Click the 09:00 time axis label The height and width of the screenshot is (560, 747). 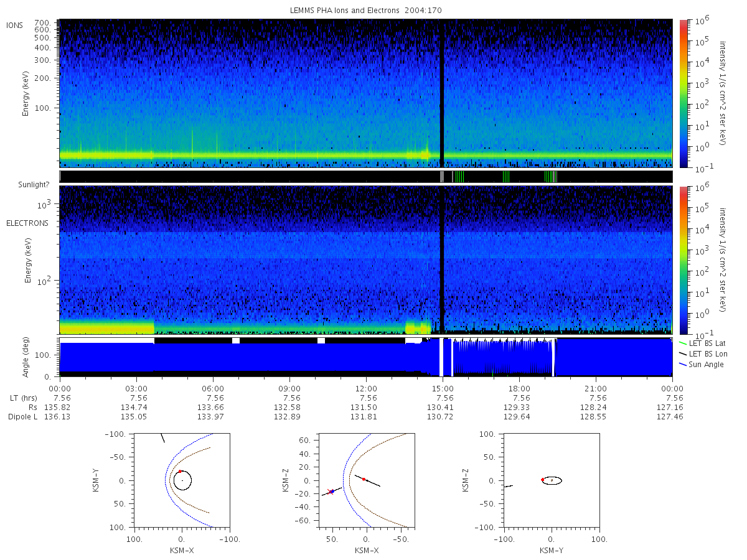(289, 388)
